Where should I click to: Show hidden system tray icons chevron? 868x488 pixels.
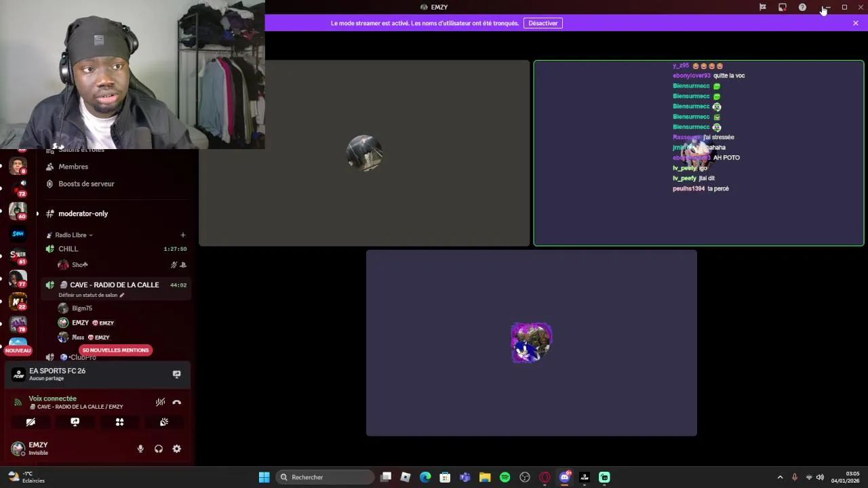point(780,477)
